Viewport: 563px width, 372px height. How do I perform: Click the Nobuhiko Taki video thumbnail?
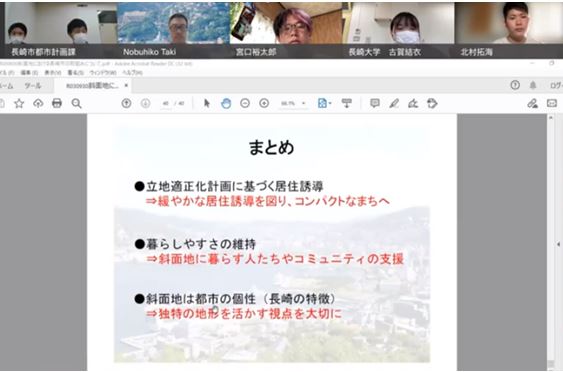coord(173,29)
